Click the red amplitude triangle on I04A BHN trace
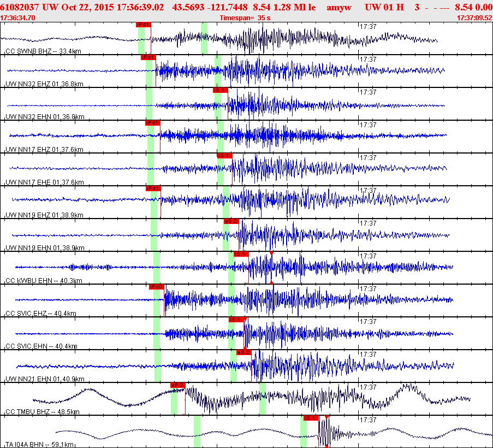This screenshot has width=493, height=448. coord(326,417)
